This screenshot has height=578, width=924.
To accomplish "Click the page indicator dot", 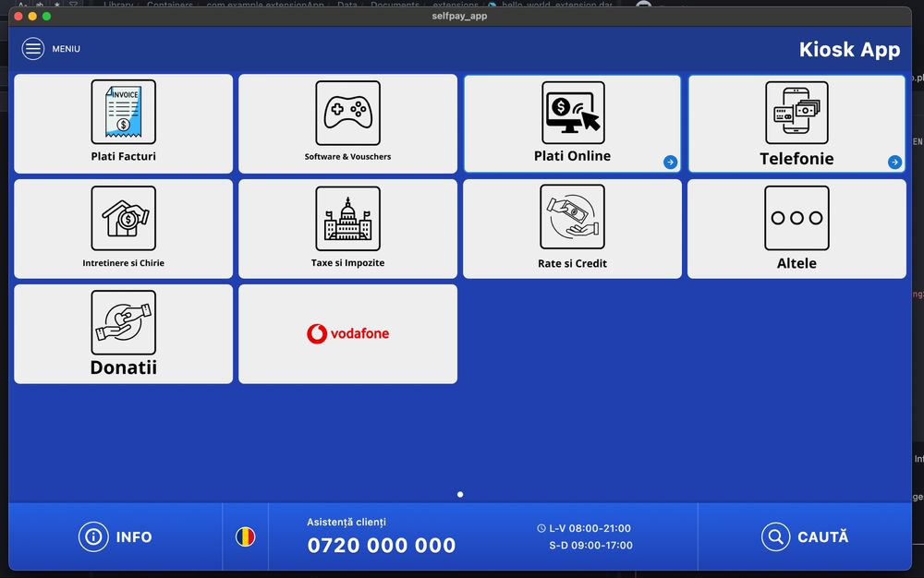I will (460, 494).
